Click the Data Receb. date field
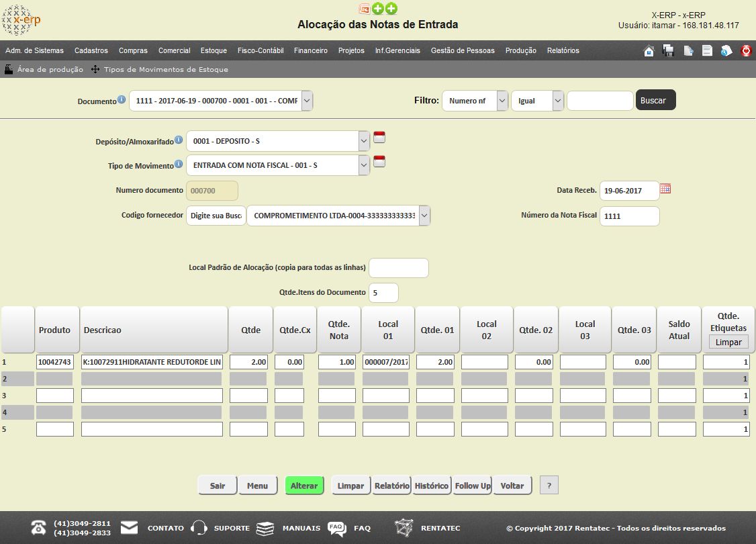The height and width of the screenshot is (544, 756). [x=629, y=191]
